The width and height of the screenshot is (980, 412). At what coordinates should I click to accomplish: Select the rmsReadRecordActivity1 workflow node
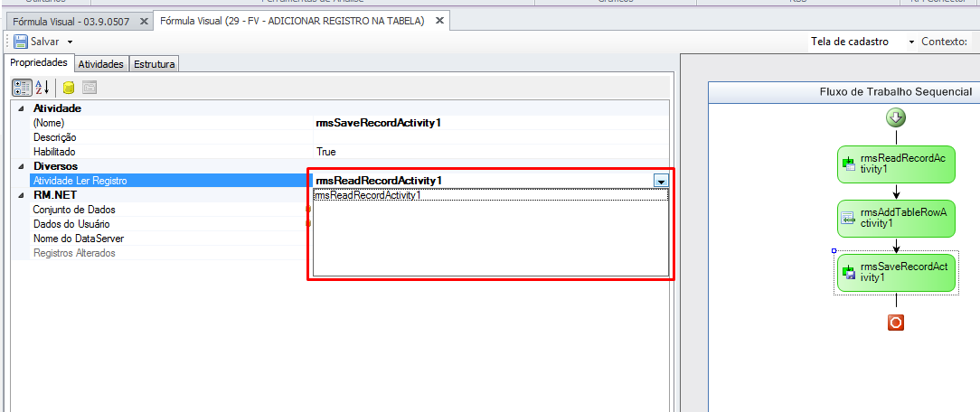(896, 164)
